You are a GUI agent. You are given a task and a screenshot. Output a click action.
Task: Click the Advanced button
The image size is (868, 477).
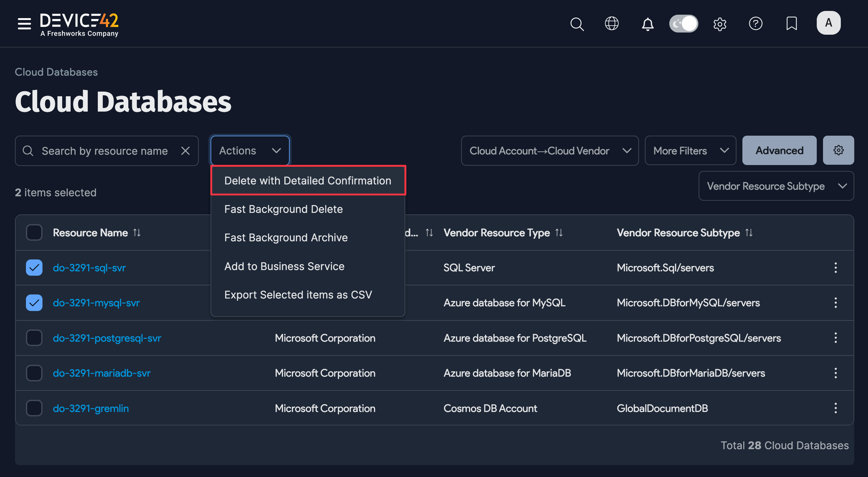[x=779, y=150]
